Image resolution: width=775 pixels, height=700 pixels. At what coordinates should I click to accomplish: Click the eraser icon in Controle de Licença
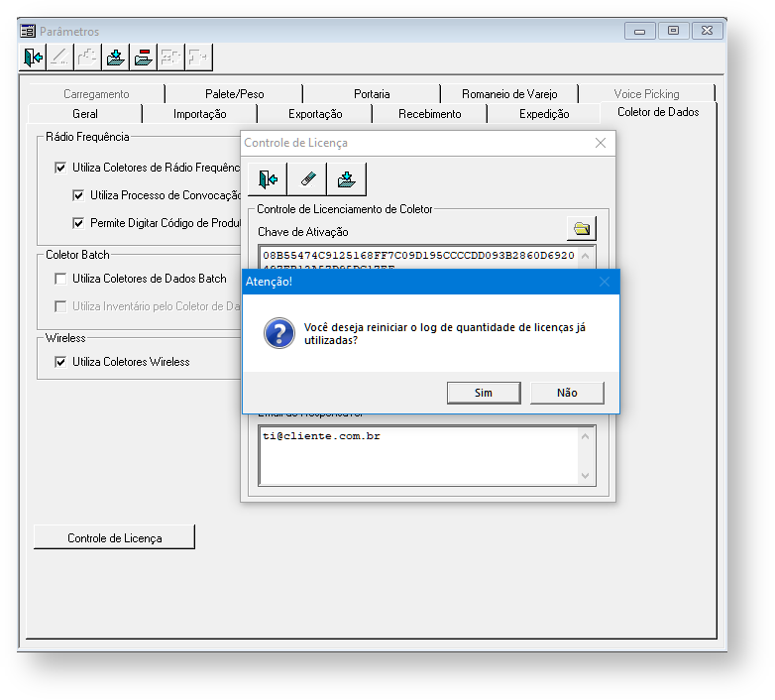pos(307,178)
